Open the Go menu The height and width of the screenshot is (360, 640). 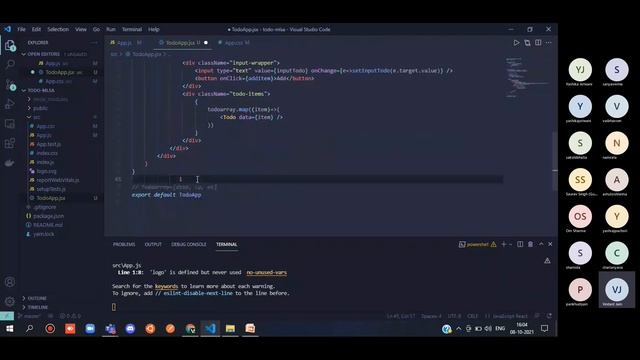(96, 29)
